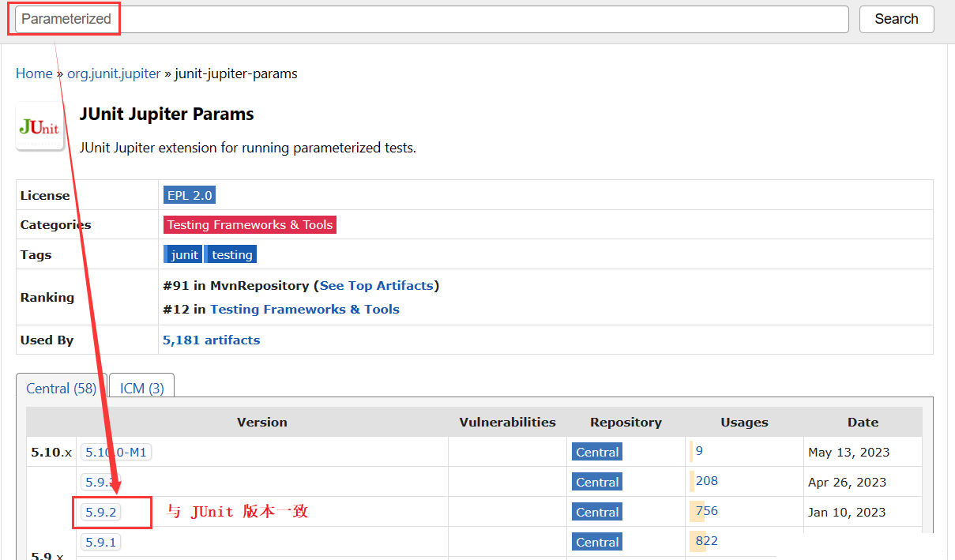This screenshot has width=955, height=560.
Task: Open version 5.10.0-M1
Action: coord(117,453)
